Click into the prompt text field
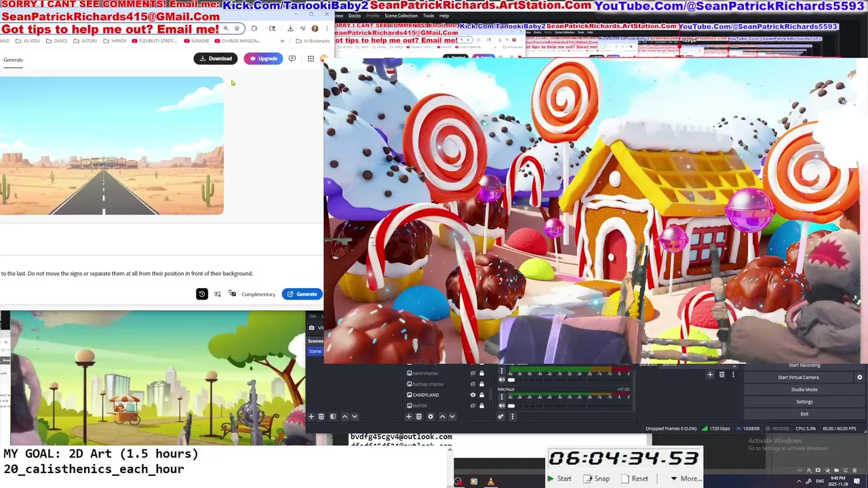Viewport: 868px width, 488px height. [126, 273]
